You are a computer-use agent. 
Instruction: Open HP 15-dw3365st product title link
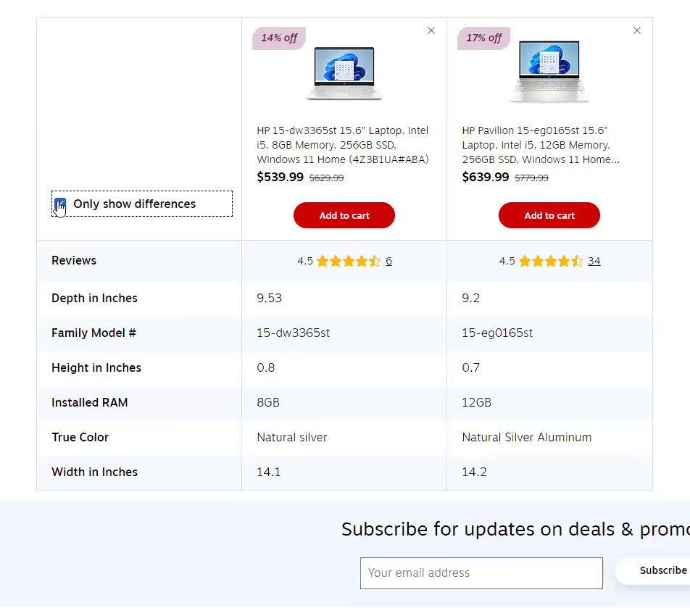click(343, 145)
